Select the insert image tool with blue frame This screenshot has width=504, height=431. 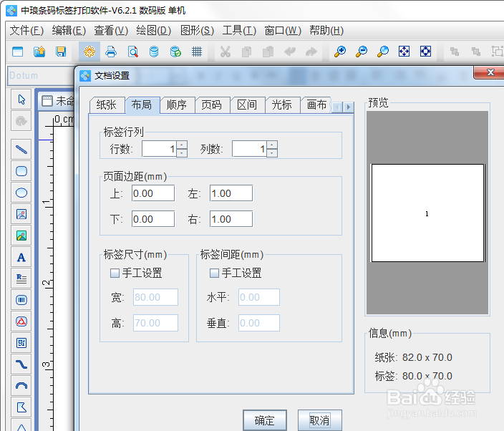[x=21, y=214]
